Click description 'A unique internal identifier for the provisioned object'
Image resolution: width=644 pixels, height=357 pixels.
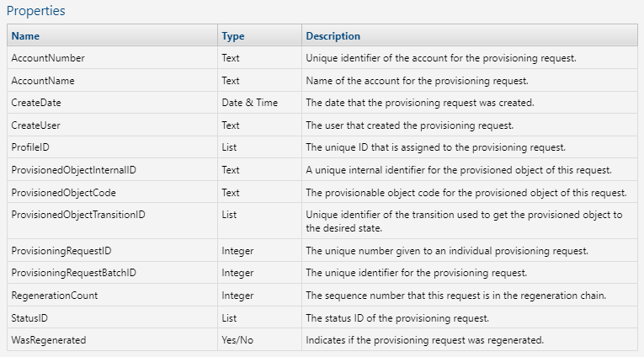pyautogui.click(x=459, y=170)
